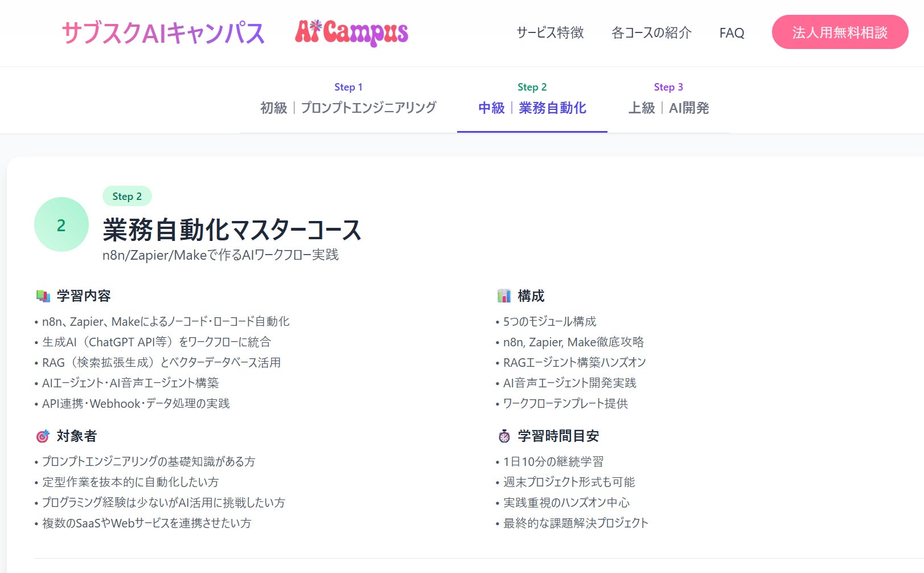The height and width of the screenshot is (573, 924).
Task: Switch to Step 1 初級 プロンプトエンジニアリング tab
Action: point(348,99)
